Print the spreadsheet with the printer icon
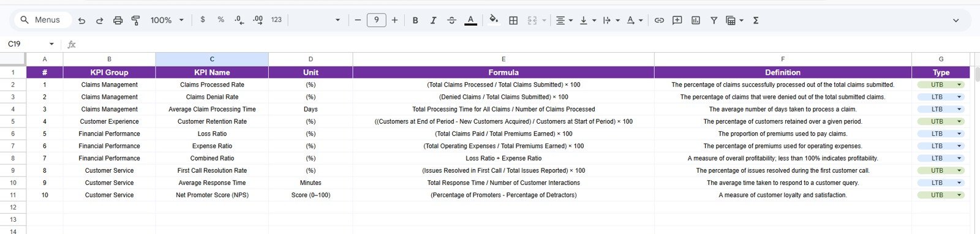The image size is (980, 234). click(x=118, y=20)
